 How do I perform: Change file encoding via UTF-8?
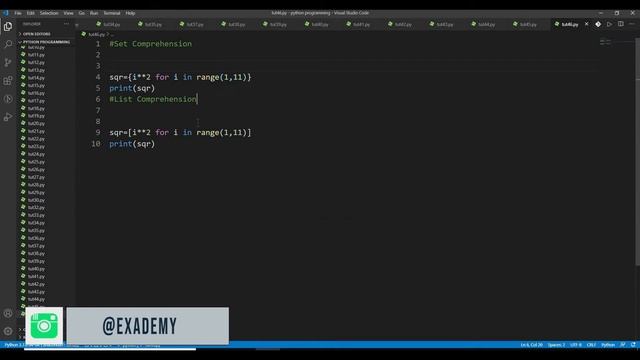[x=576, y=345]
